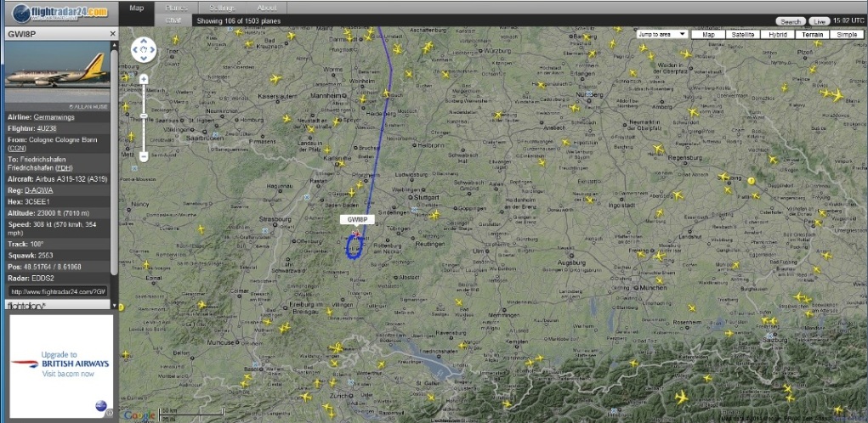868x423 pixels.
Task: Open the Planes tab
Action: click(x=176, y=8)
